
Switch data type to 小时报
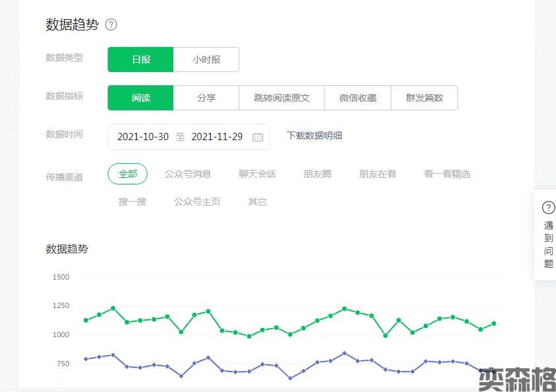[206, 59]
